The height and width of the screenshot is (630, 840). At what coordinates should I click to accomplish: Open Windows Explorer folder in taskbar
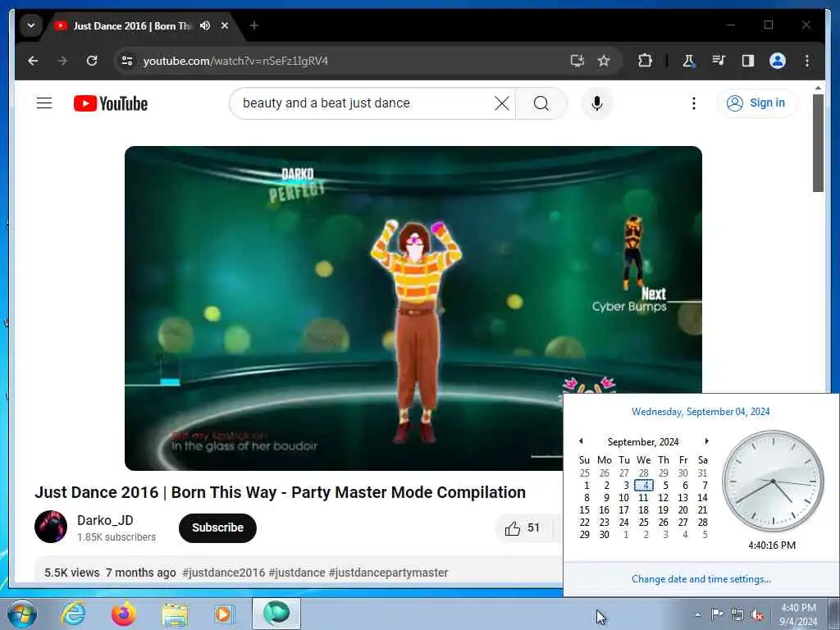175,614
